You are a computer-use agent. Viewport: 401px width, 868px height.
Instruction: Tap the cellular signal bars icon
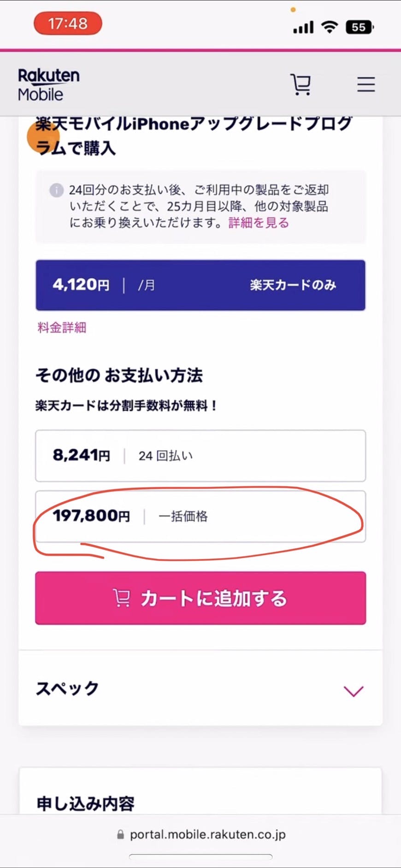point(303,27)
